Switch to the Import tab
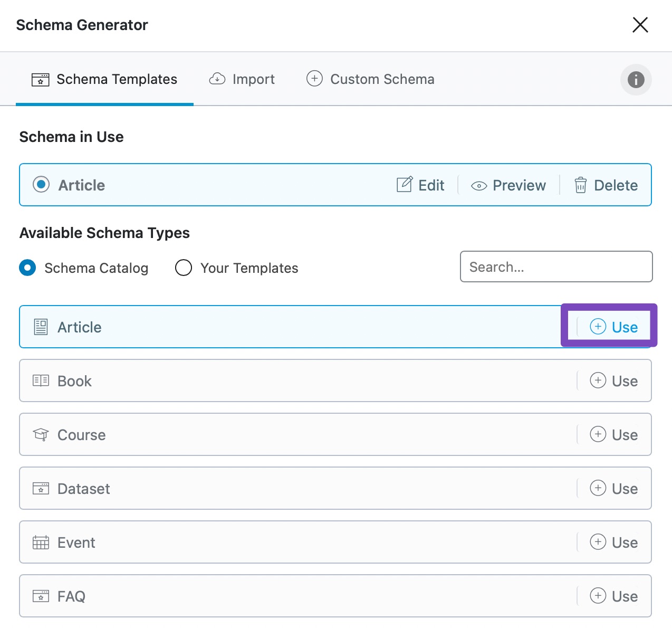Screen dimensions: 672x628 pos(242,79)
